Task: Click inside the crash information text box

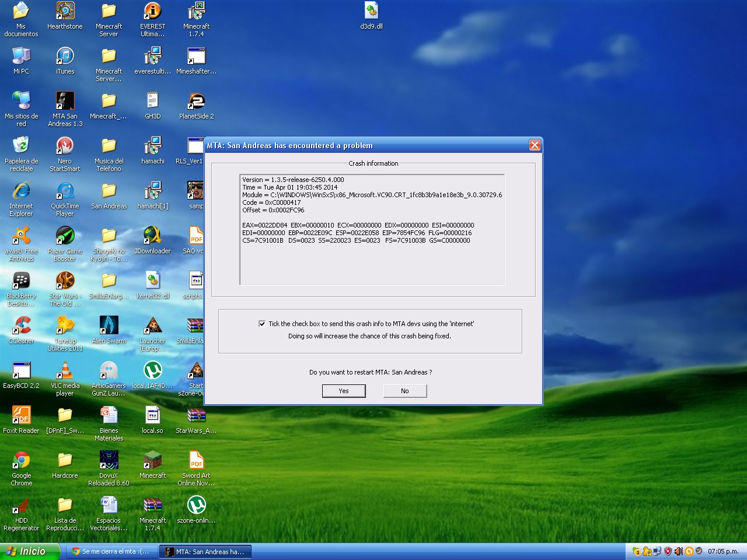Action: [x=372, y=229]
